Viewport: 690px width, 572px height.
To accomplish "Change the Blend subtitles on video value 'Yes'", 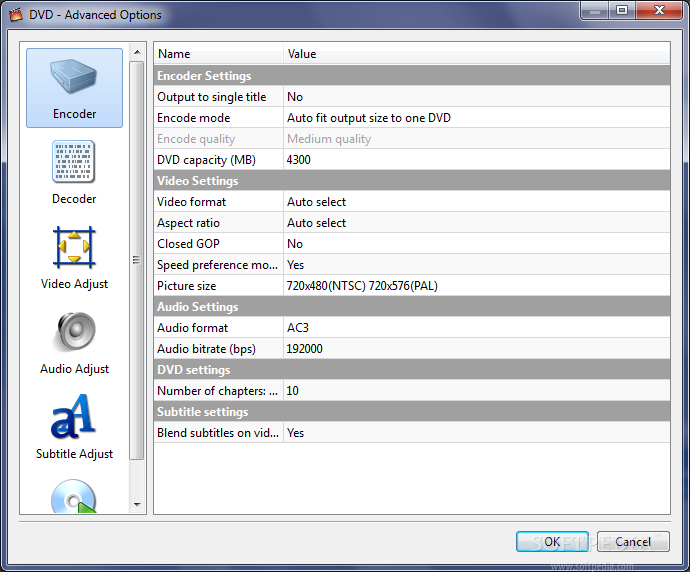I will click(x=477, y=433).
